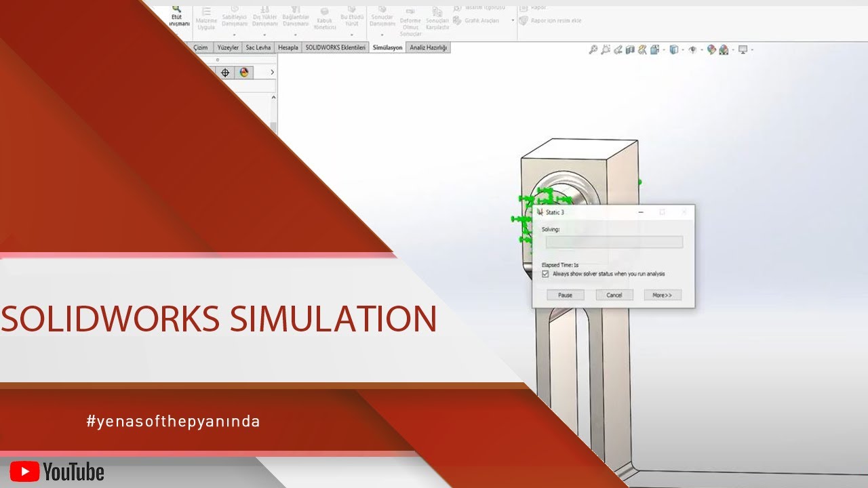Open the DimXpert crosshair panel tab
Screen dimensions: 868x488
point(226,73)
